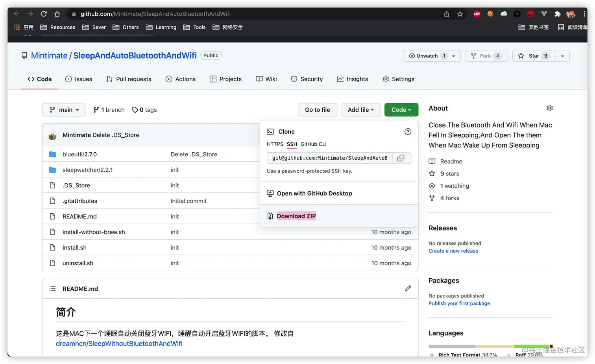Open the Insights tab

pos(352,79)
